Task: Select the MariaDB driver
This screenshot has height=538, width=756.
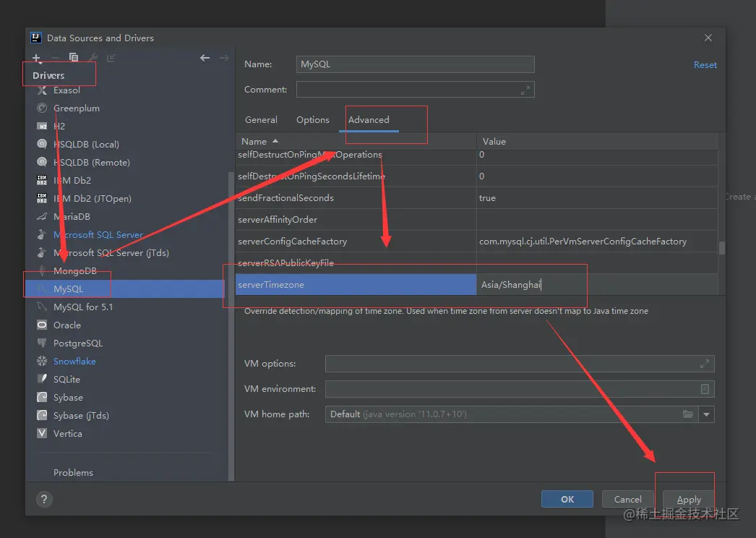Action: point(72,217)
